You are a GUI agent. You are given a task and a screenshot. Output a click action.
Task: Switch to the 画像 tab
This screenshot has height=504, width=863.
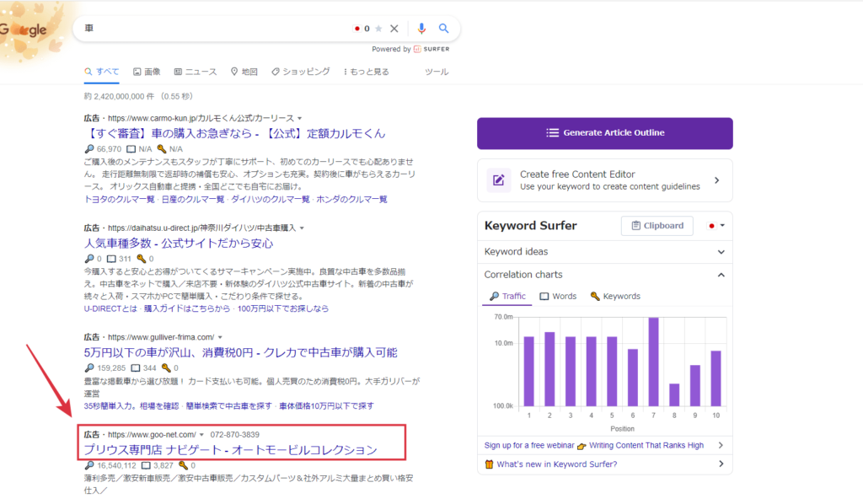coord(147,72)
